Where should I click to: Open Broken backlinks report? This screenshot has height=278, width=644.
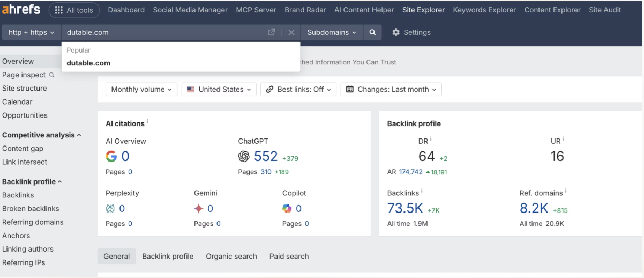(x=31, y=208)
